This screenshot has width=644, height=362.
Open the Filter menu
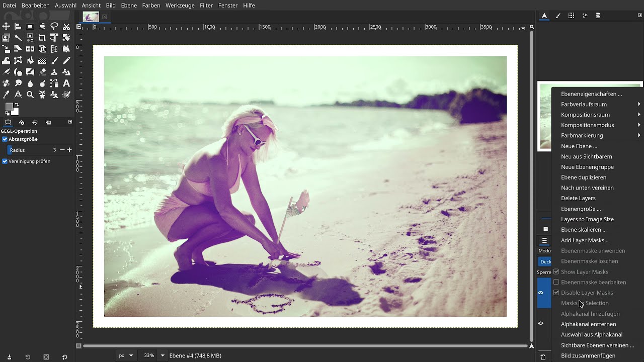206,5
